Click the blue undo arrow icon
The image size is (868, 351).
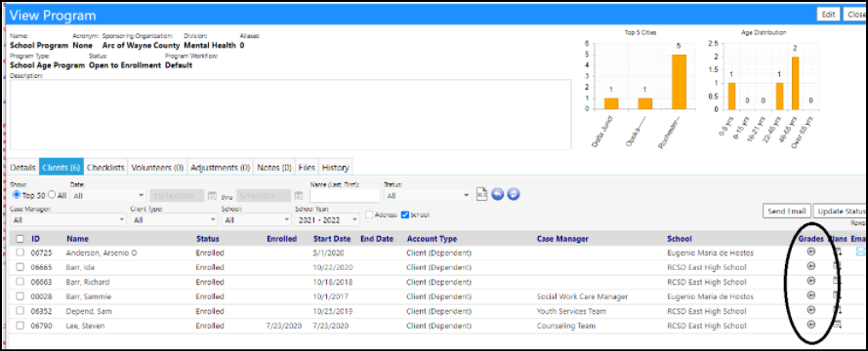coord(497,195)
